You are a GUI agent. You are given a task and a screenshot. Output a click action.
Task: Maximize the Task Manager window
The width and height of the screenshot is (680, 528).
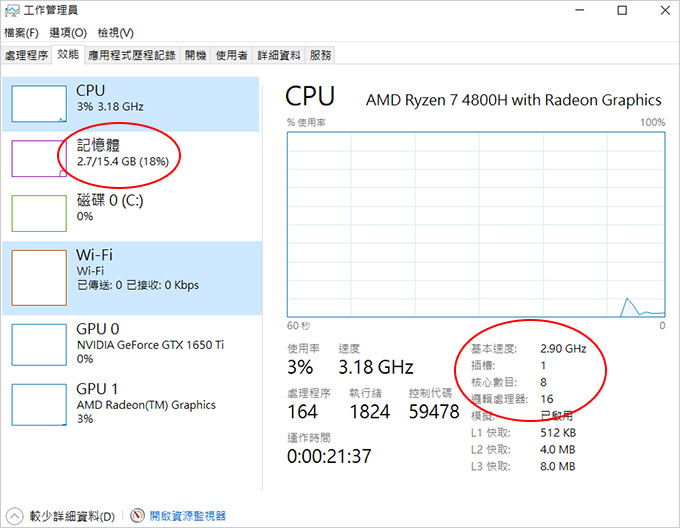coord(622,10)
